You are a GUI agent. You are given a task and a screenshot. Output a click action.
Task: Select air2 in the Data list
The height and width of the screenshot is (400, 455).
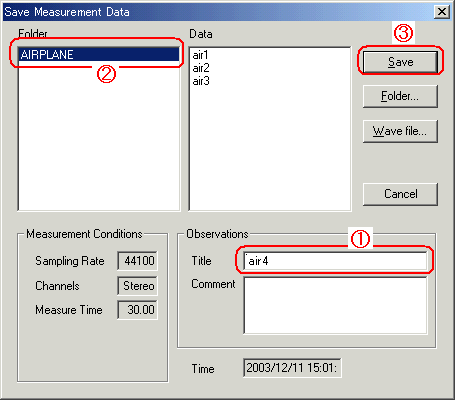pyautogui.click(x=201, y=68)
